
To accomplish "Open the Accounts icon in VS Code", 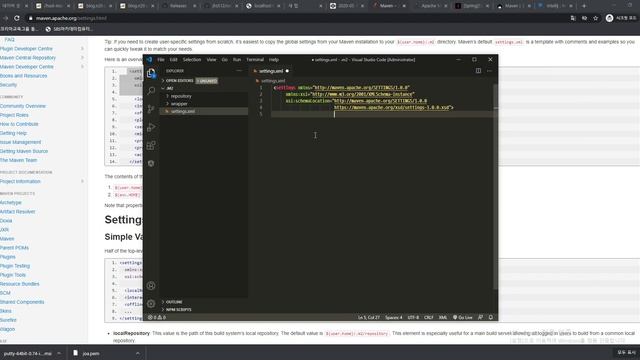I will [x=151, y=286].
